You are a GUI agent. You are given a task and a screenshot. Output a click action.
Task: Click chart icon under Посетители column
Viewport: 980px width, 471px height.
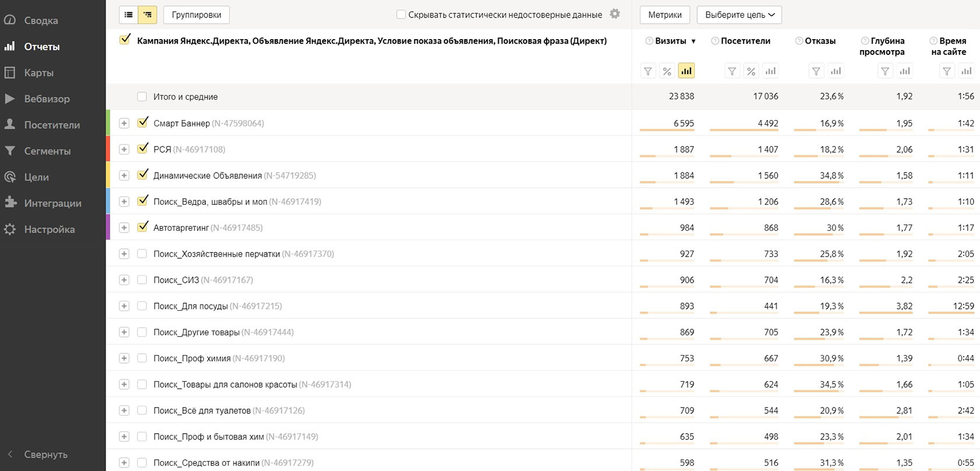(x=771, y=71)
